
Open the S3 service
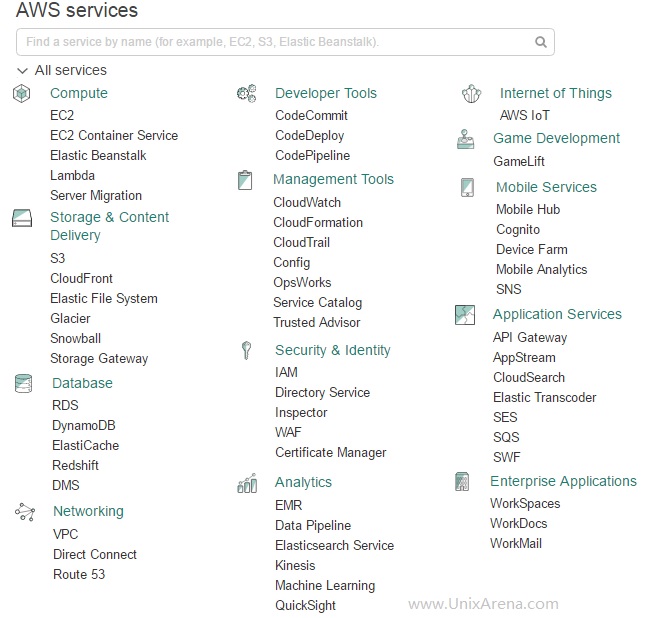click(x=58, y=258)
